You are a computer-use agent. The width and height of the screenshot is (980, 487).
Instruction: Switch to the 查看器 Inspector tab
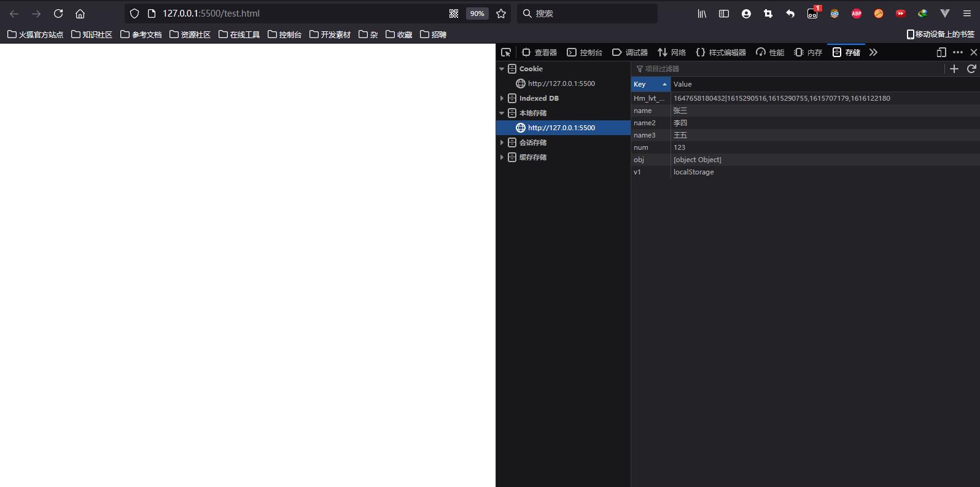[539, 52]
